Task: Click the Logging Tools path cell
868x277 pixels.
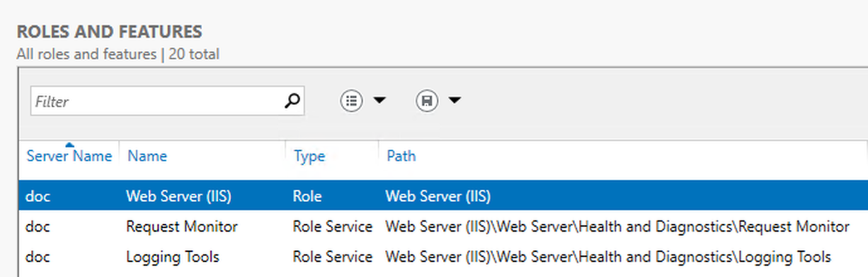Action: point(608,257)
